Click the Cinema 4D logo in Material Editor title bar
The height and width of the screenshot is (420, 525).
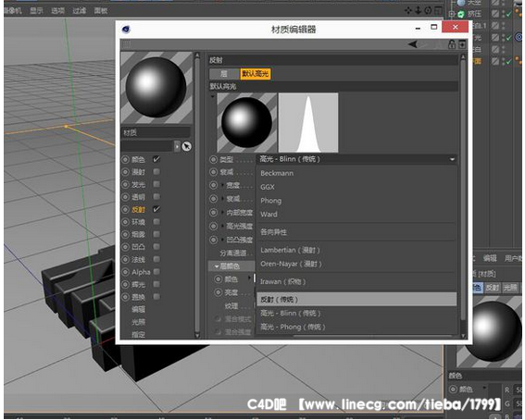click(126, 29)
